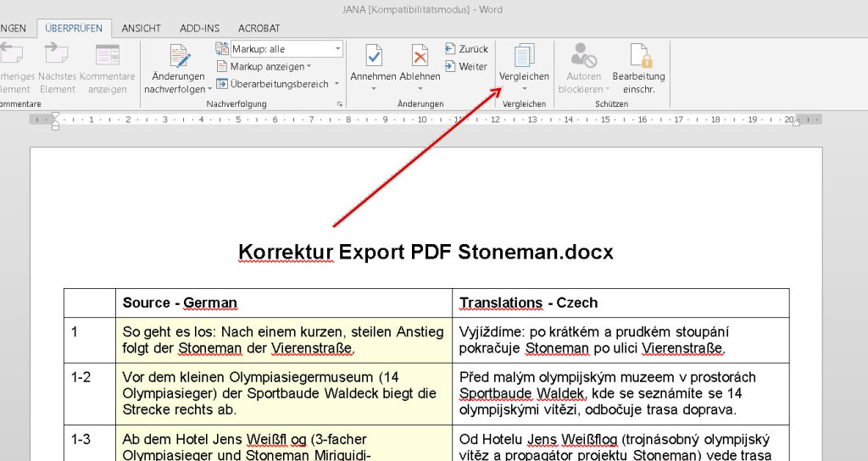Click the Translations - Czech header cell
This screenshot has height=461, width=868.
pyautogui.click(x=620, y=303)
